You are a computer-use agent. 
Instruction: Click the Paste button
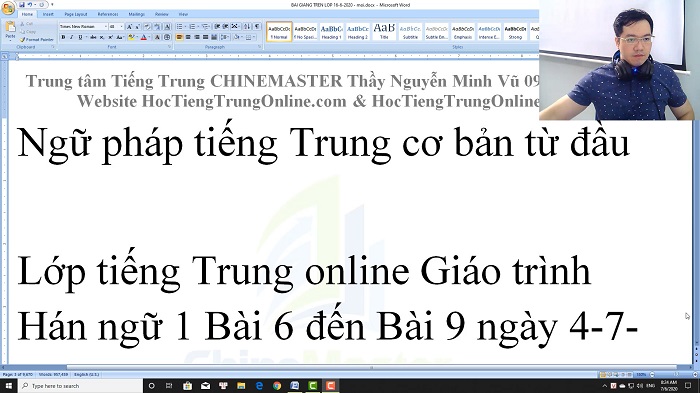(11, 31)
